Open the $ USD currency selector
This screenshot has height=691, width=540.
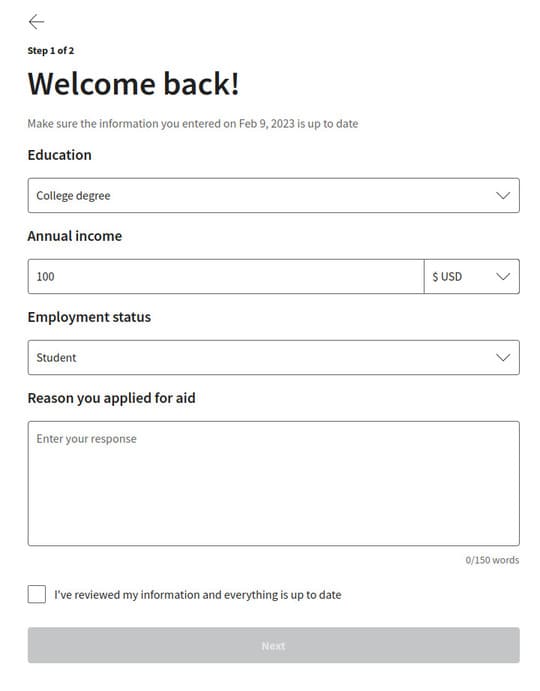[472, 276]
